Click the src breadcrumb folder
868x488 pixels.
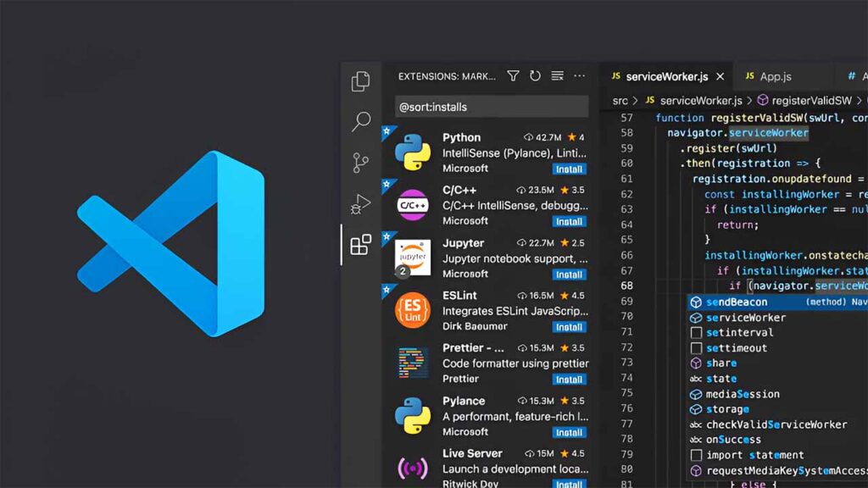click(x=620, y=100)
